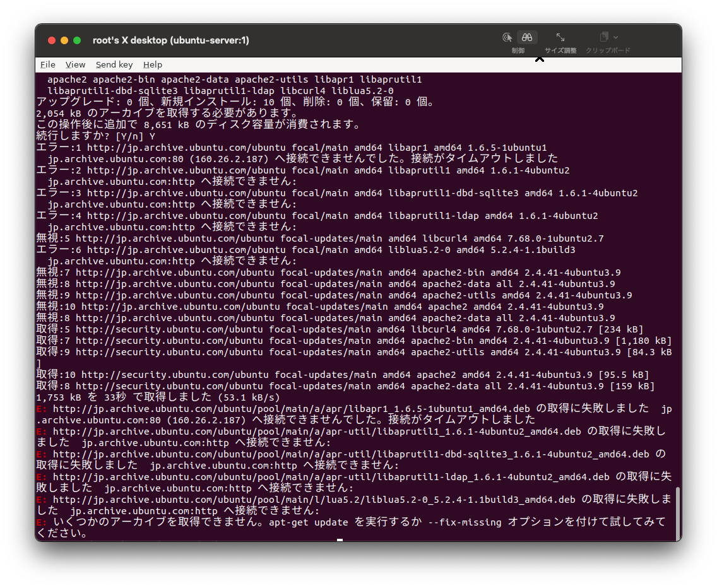Click the '無視:9' apache2-utils line
This screenshot has width=717, height=588.
tap(335, 295)
